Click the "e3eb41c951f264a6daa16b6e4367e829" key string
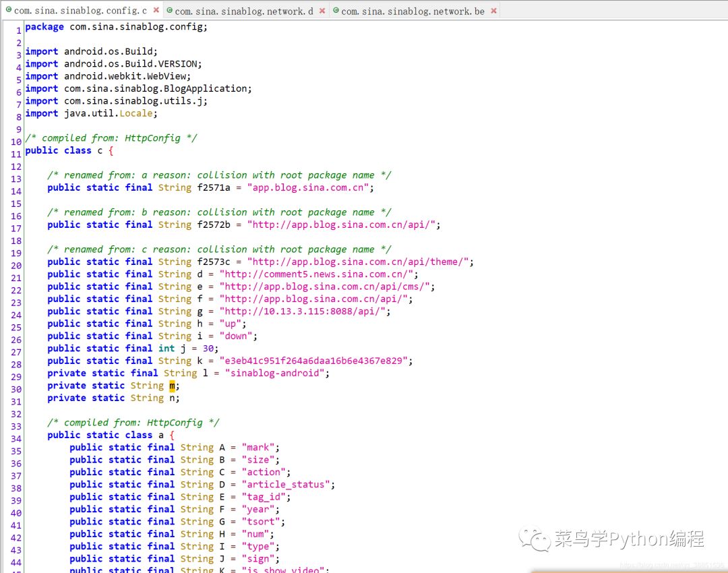 coord(313,361)
